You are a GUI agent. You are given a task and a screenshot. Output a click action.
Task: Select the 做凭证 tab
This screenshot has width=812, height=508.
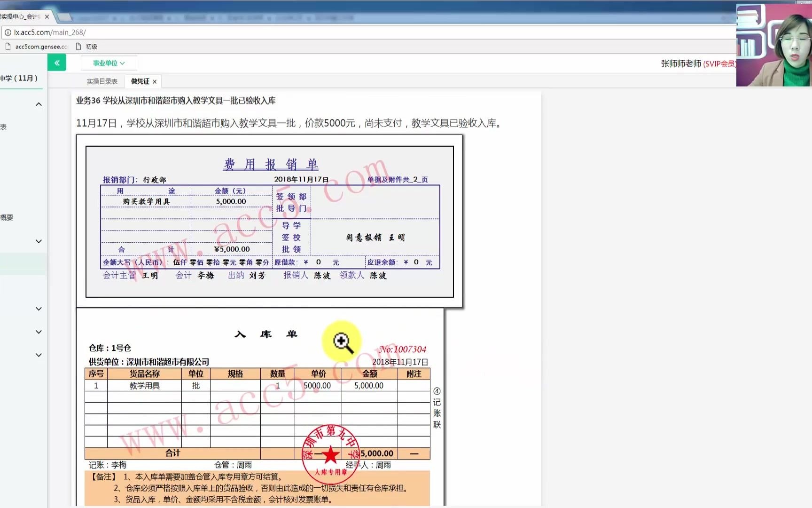pos(140,81)
